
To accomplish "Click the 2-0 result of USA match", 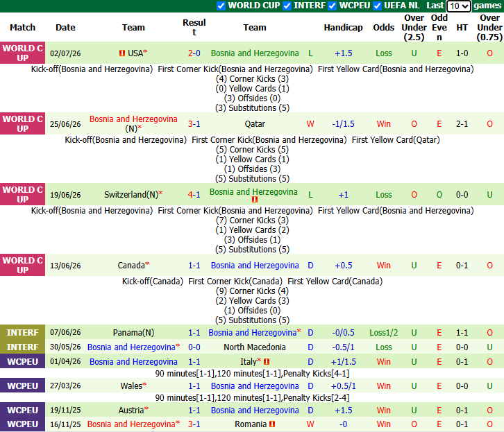I will 194,53.
